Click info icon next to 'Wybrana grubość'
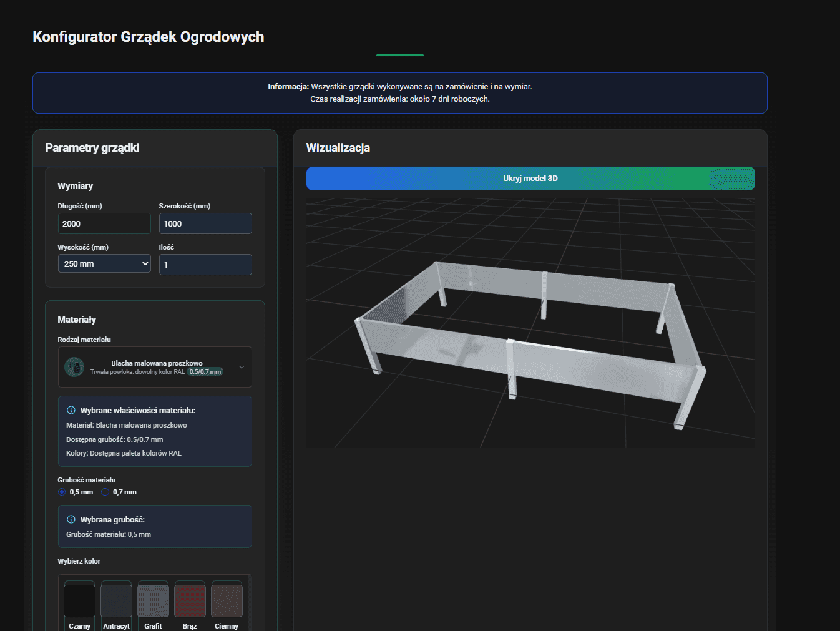The image size is (840, 631). coord(71,519)
